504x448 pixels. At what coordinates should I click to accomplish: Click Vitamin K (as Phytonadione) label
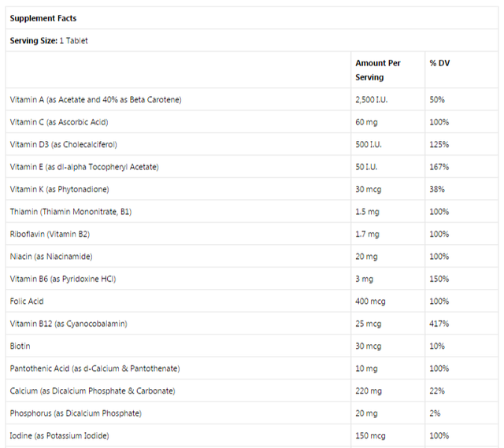coord(59,190)
